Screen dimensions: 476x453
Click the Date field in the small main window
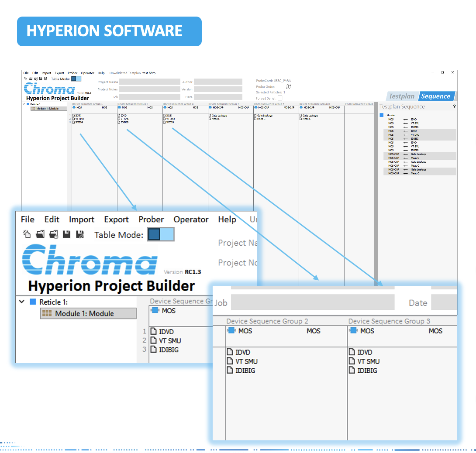[x=218, y=97]
